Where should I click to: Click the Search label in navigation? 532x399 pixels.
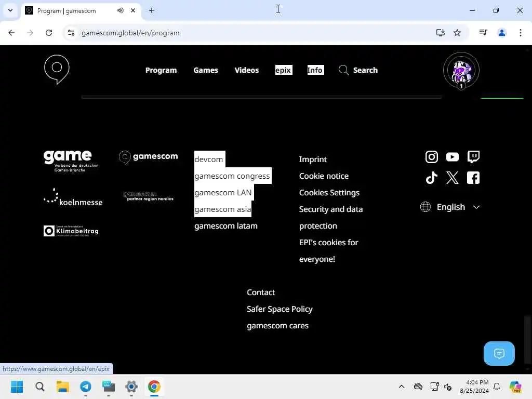(365, 70)
